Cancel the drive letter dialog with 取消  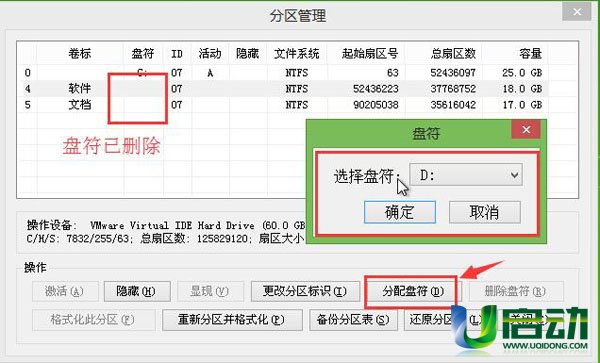click(x=484, y=212)
